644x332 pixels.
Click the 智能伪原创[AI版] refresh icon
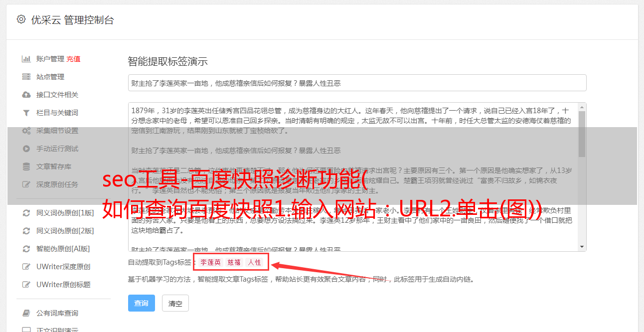[26, 249]
